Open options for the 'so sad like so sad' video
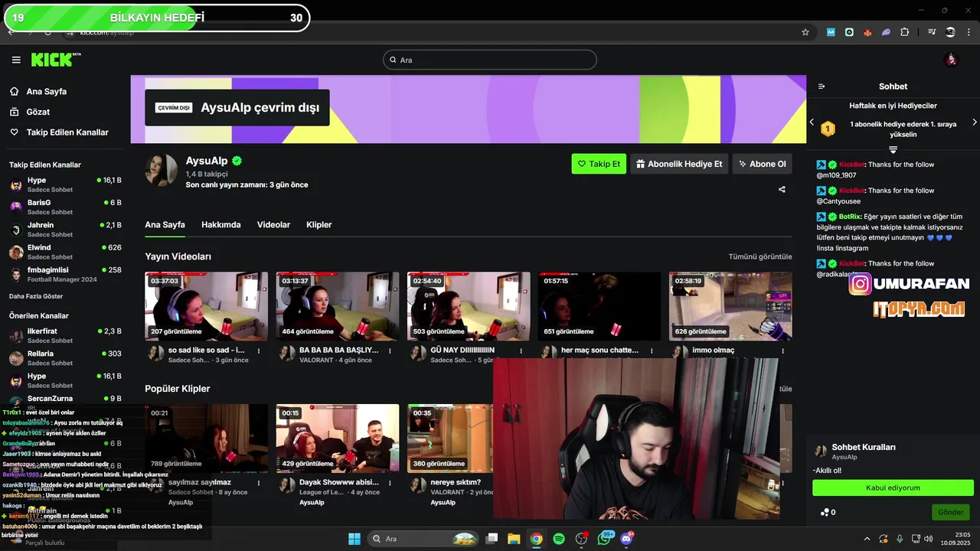 point(259,351)
